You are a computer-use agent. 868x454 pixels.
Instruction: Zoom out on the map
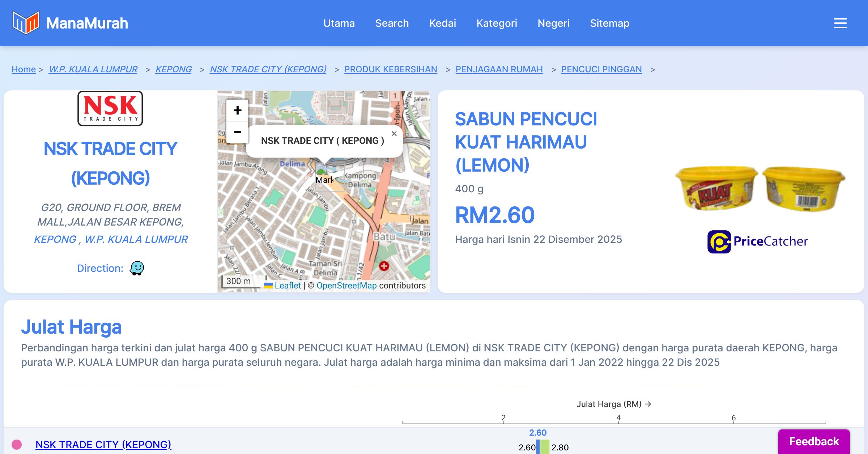tap(237, 132)
